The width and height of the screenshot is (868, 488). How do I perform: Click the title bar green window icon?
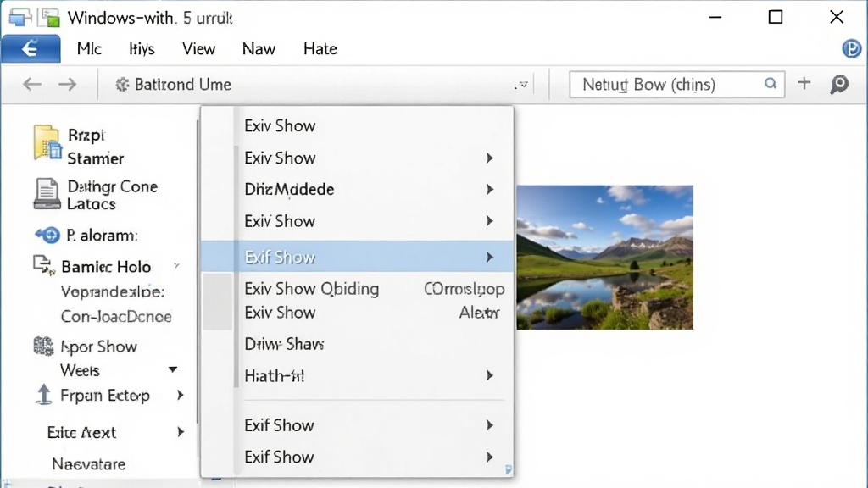(48, 18)
